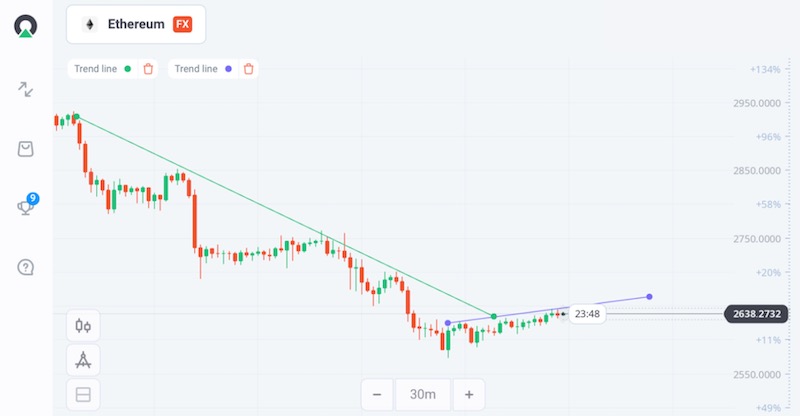Delete the green trend line

(x=148, y=69)
